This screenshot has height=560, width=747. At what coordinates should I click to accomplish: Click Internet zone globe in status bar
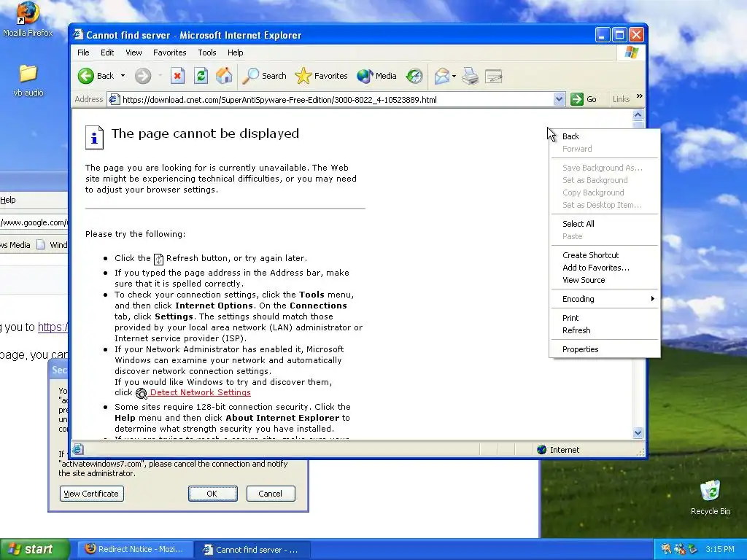542,449
